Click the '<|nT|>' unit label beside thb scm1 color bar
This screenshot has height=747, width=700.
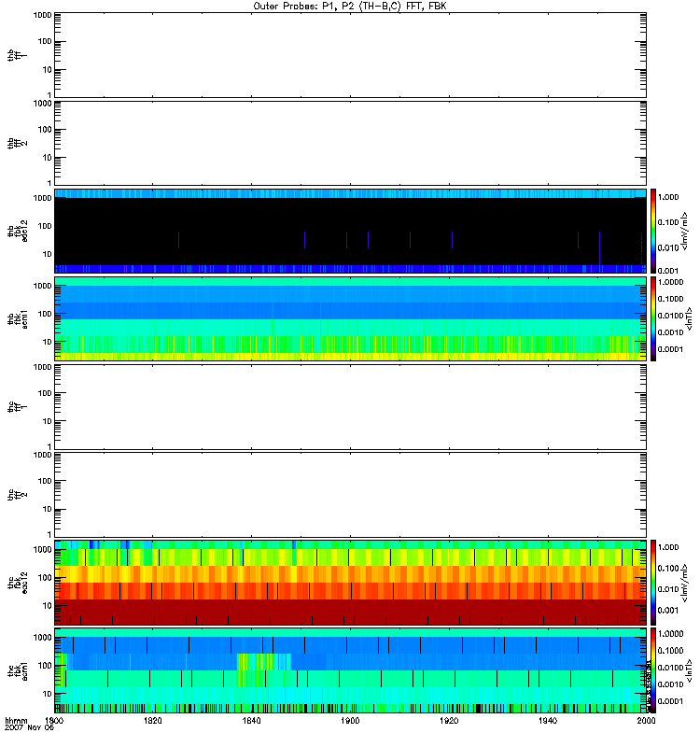tap(689, 319)
